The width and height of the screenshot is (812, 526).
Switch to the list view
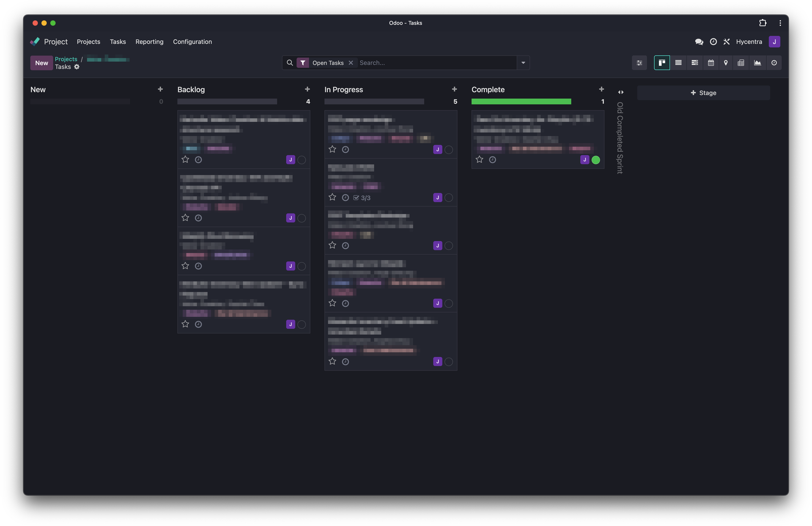[678, 63]
